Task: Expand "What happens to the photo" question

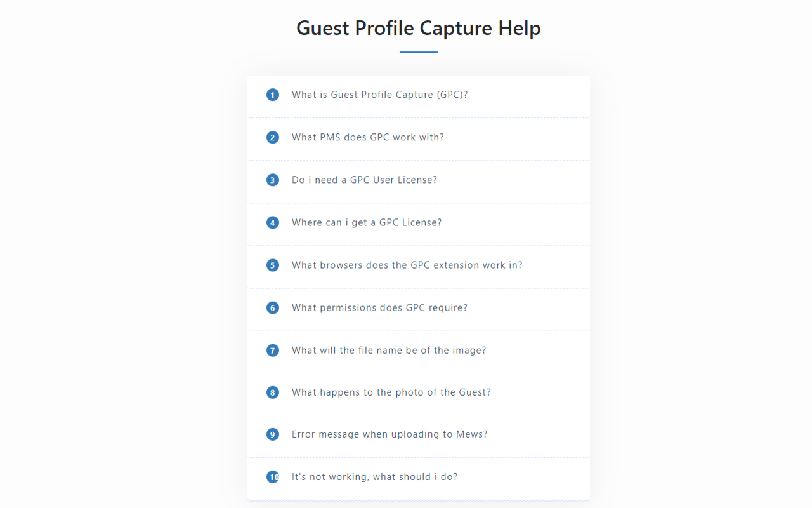Action: pos(391,392)
